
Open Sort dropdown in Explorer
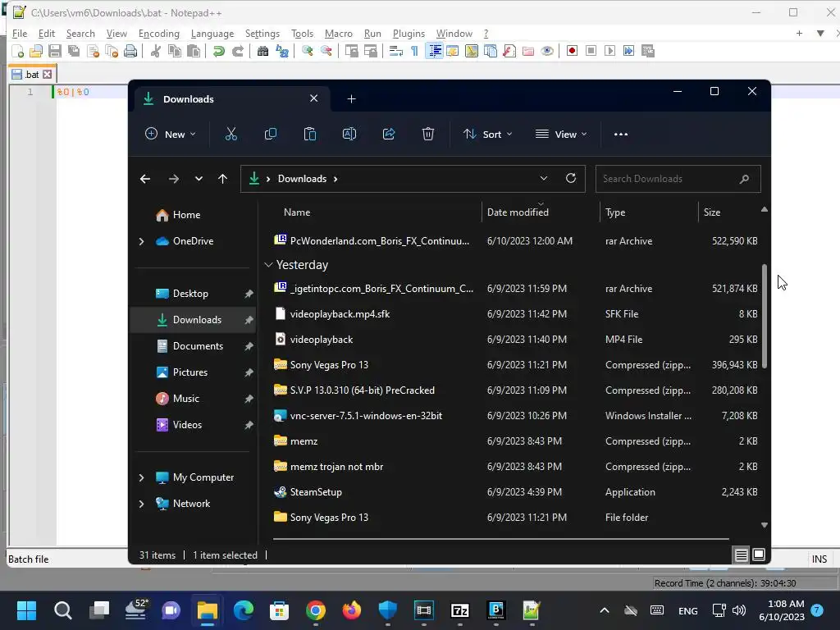(487, 134)
